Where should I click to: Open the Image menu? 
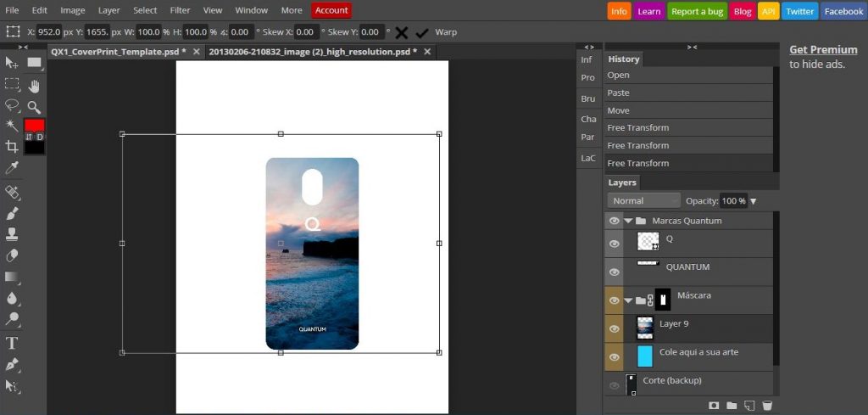click(73, 10)
